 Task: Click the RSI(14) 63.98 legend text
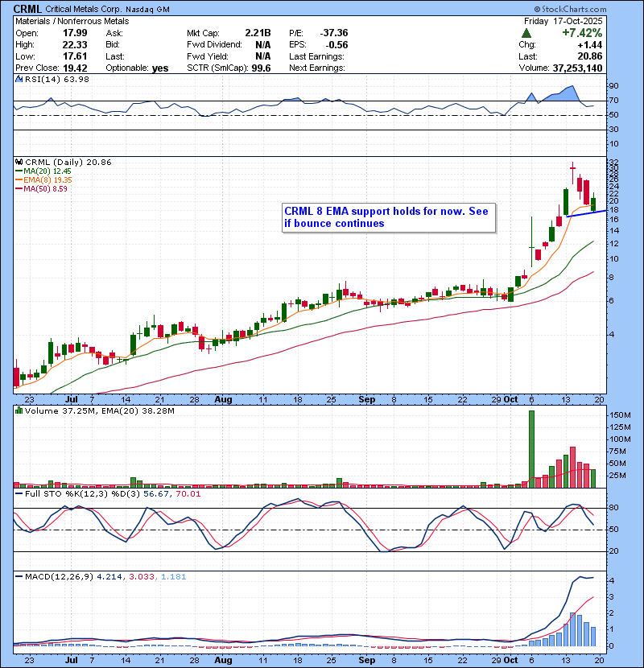pos(57,79)
